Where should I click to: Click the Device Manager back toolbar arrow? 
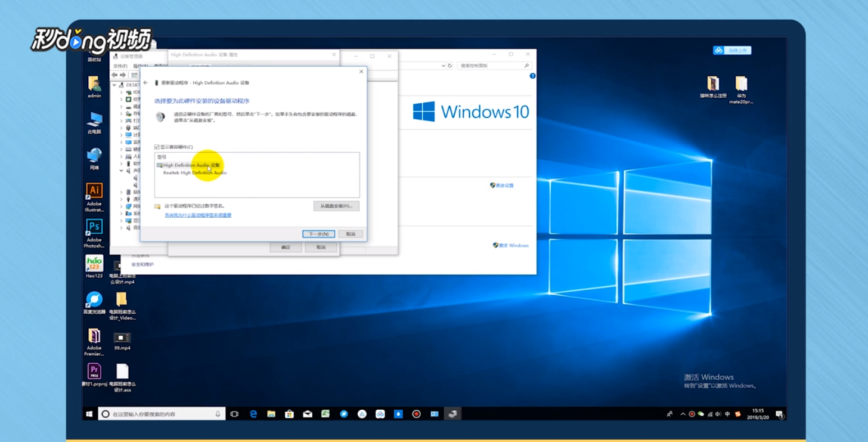[116, 75]
